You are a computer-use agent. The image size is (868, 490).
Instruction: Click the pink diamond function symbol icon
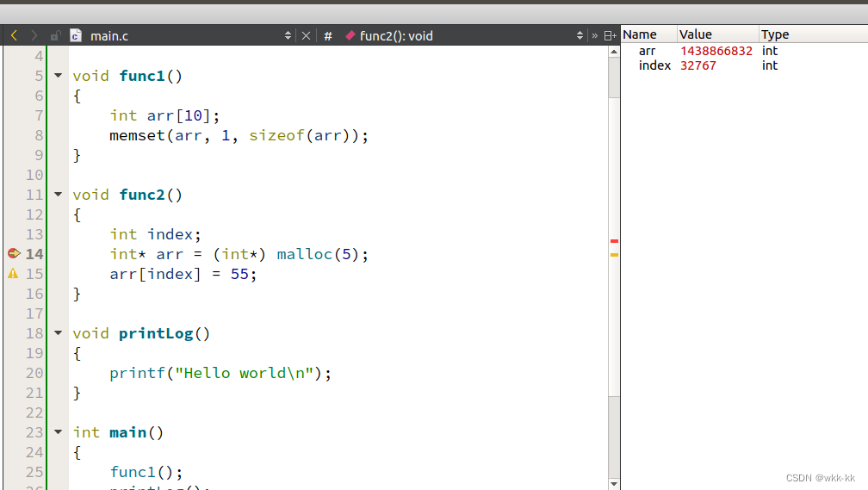(x=350, y=36)
